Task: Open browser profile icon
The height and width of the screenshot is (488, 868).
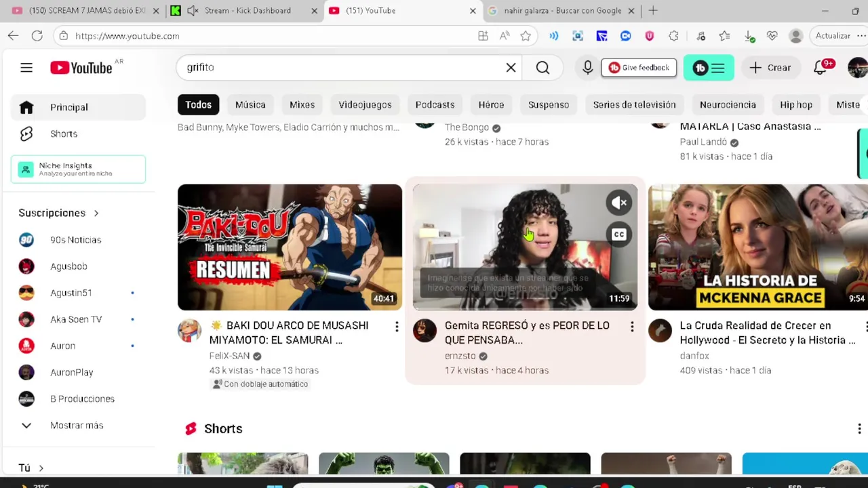Action: pos(795,36)
